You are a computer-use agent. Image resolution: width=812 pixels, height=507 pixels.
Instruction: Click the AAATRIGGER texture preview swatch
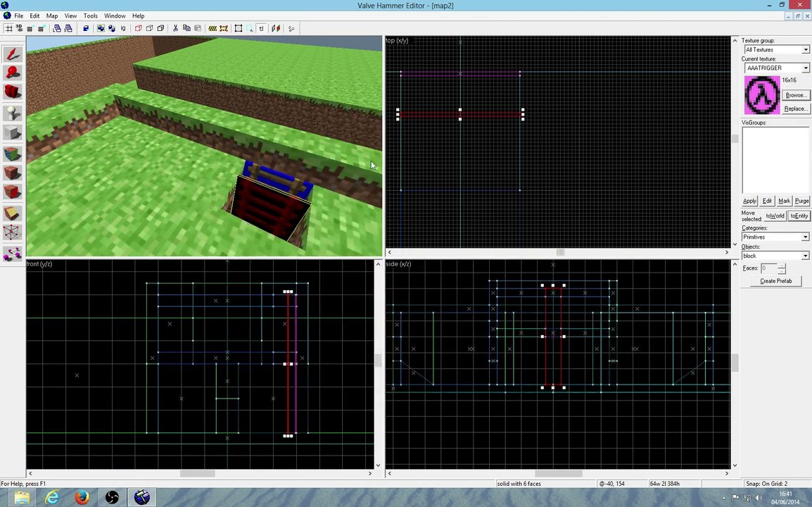pyautogui.click(x=762, y=95)
